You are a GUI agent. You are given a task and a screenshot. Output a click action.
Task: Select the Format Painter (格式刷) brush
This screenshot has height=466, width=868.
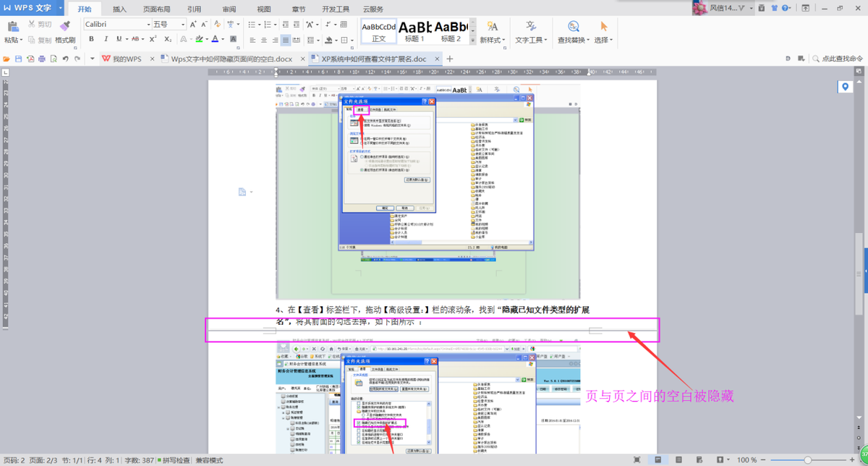point(65,25)
